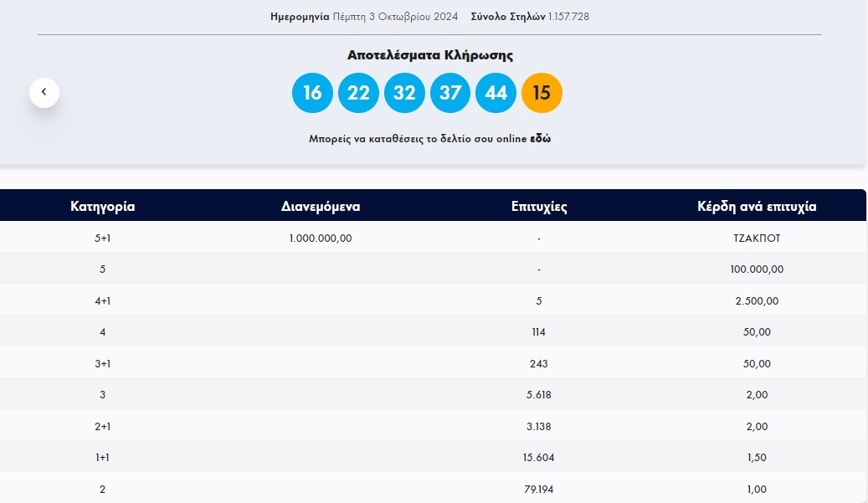Select the 100.000,00 winnings value

click(757, 269)
